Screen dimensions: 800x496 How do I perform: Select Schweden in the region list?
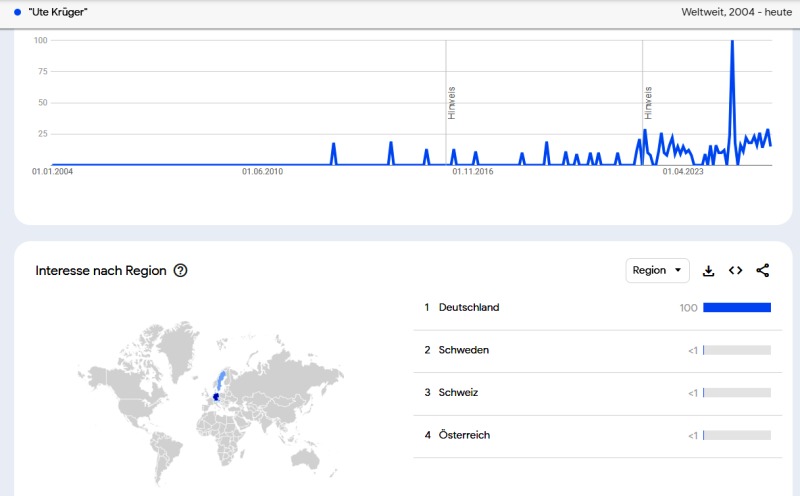(x=463, y=350)
